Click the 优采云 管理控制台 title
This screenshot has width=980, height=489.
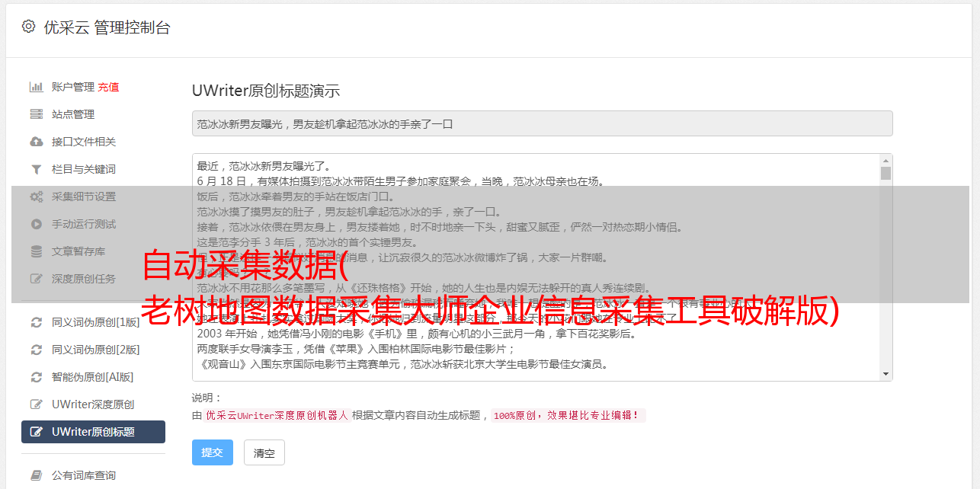(x=107, y=27)
